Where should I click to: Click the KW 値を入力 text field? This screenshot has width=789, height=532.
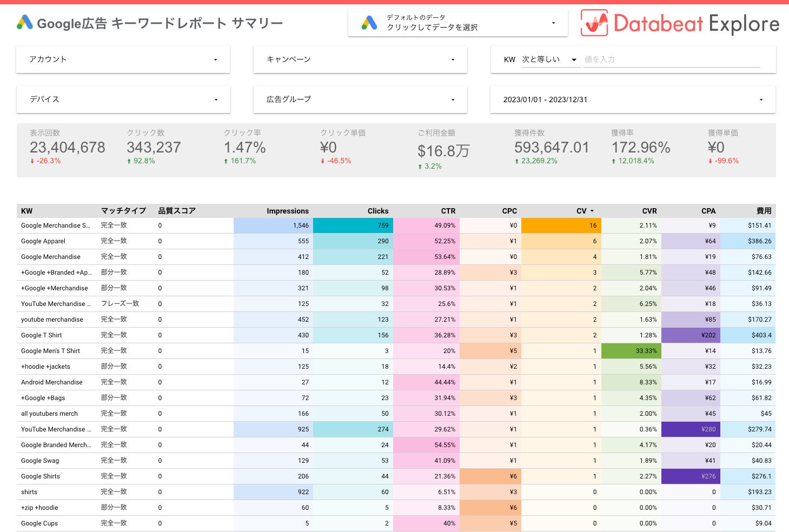[x=671, y=59]
